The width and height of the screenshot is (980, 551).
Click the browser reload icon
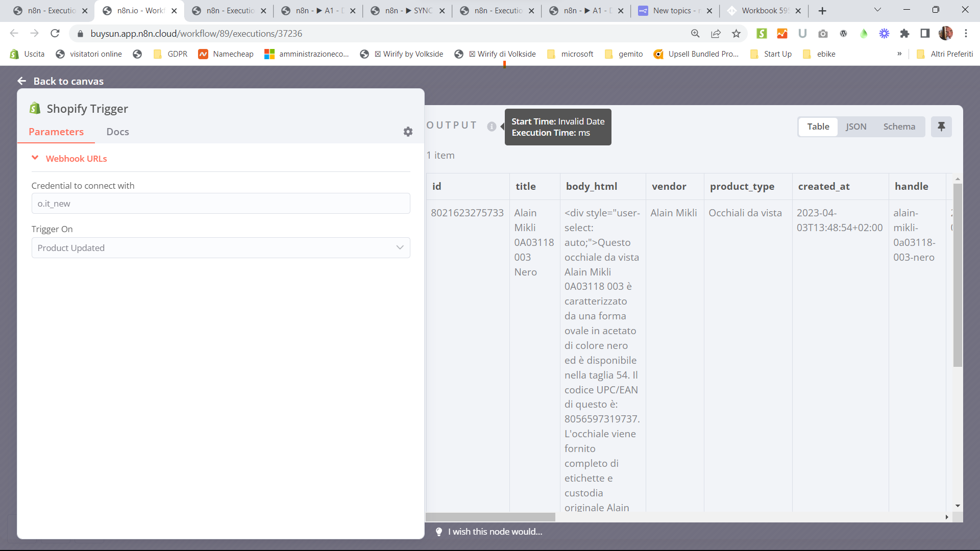(55, 34)
